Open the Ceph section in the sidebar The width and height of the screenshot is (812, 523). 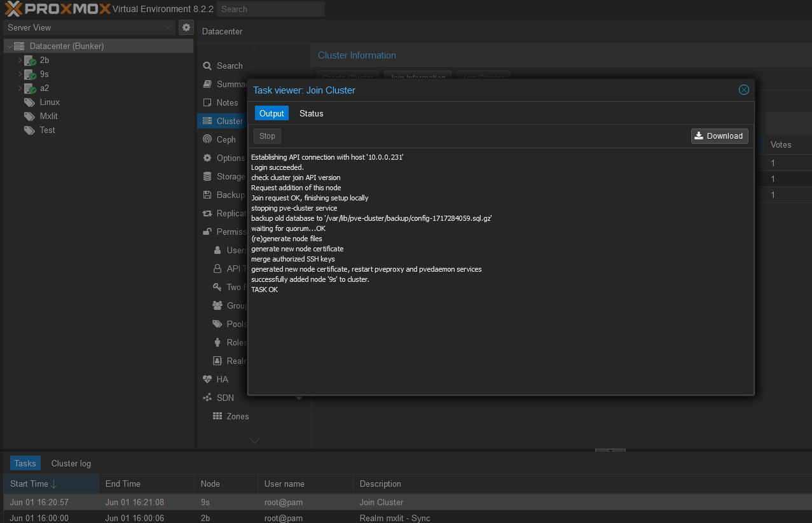pyautogui.click(x=224, y=139)
